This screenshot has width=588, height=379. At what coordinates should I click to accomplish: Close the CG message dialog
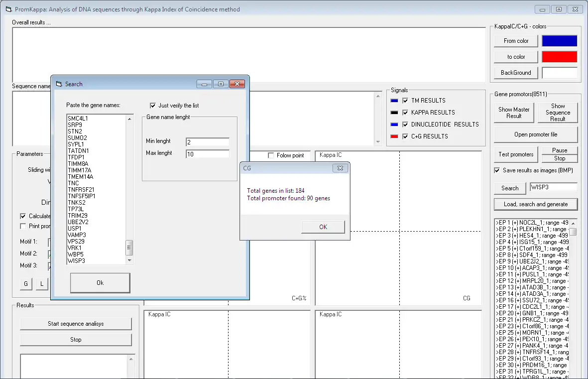(340, 168)
